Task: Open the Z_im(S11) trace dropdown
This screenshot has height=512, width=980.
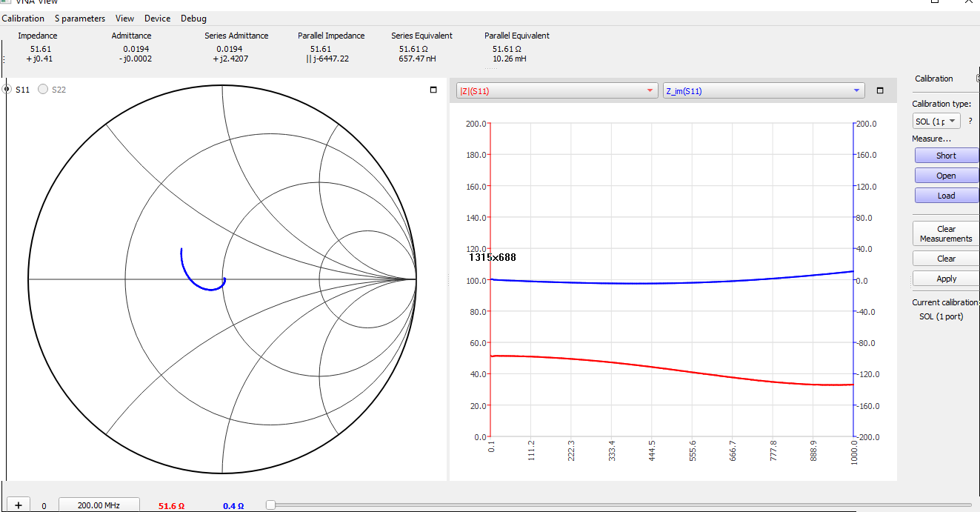Action: [763, 91]
